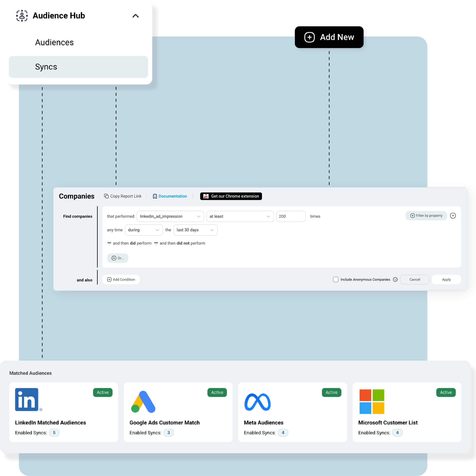Click the funnel icon before 'did not perform'
476x476 pixels.
coord(156,243)
